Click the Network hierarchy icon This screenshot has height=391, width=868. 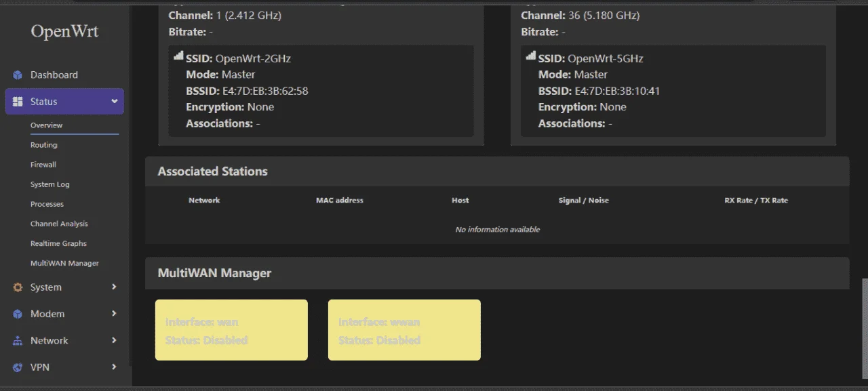18,341
